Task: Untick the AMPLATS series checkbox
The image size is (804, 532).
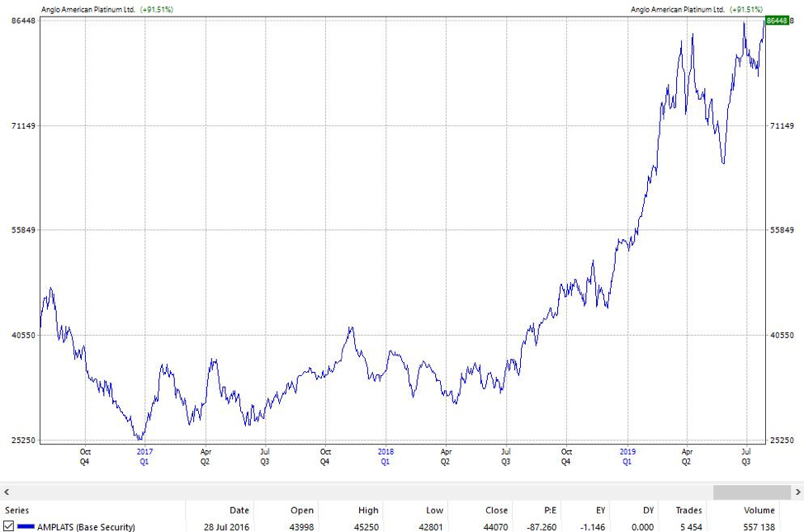Action: (9, 526)
